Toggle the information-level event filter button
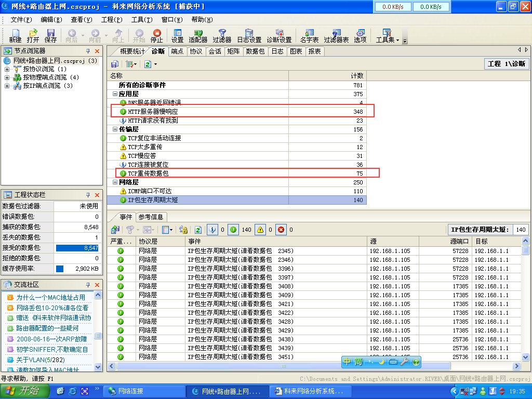The height and width of the screenshot is (399, 532). (x=212, y=230)
